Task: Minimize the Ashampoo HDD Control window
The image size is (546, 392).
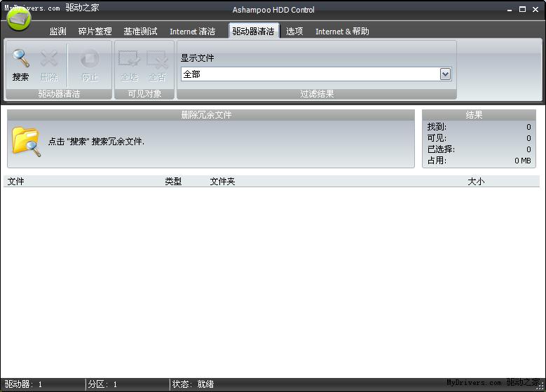Action: coord(510,10)
